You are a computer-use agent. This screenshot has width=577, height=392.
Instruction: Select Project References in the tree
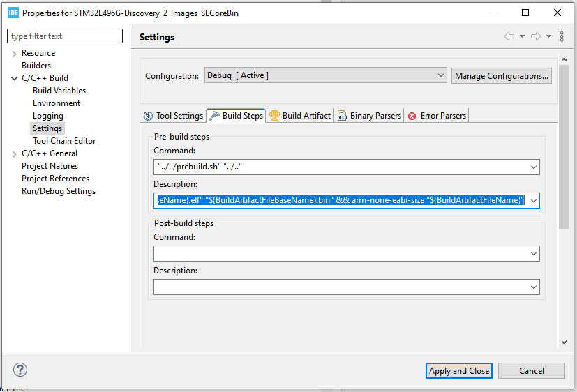click(55, 179)
